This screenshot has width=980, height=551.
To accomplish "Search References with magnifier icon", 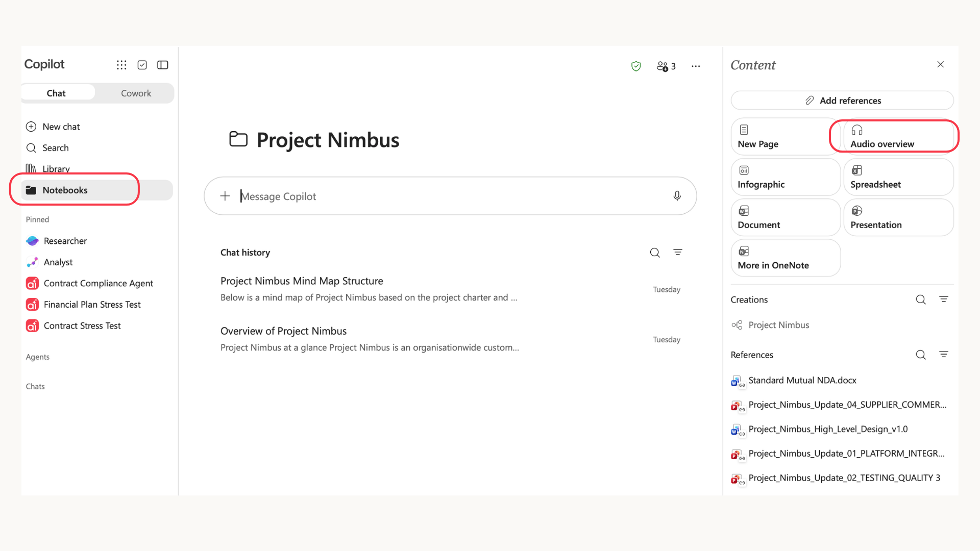I will [x=921, y=355].
